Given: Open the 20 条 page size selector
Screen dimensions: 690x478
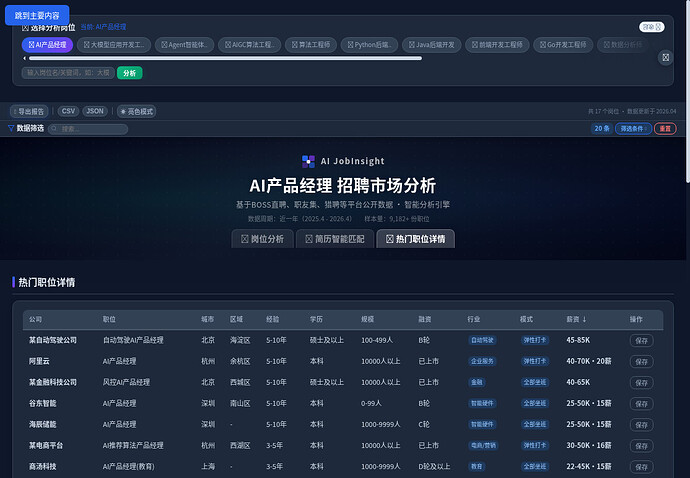Looking at the screenshot, I should click(602, 129).
